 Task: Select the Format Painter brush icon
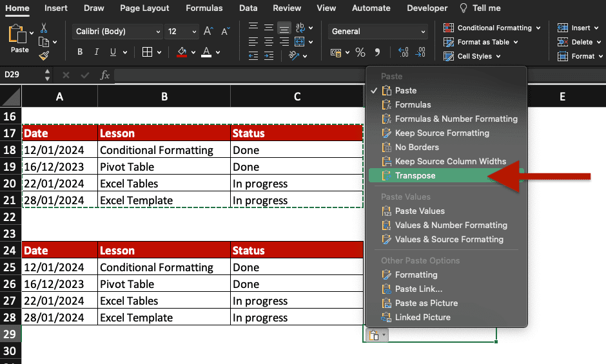point(44,55)
